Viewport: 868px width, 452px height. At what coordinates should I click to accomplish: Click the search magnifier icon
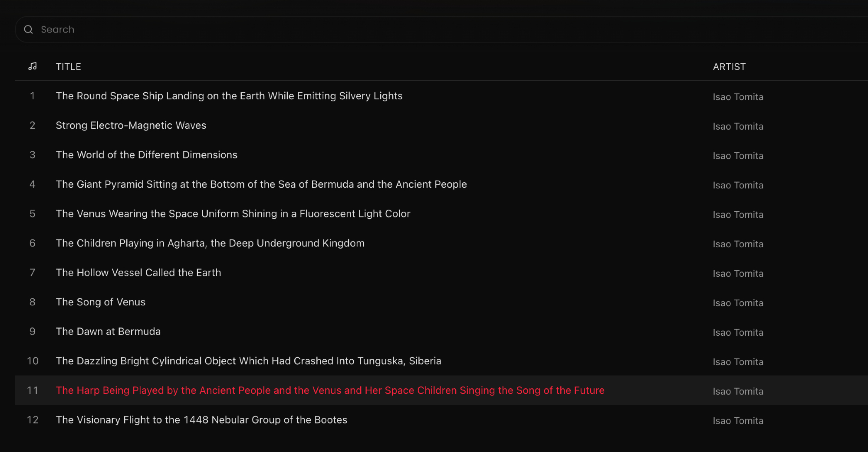pyautogui.click(x=29, y=29)
